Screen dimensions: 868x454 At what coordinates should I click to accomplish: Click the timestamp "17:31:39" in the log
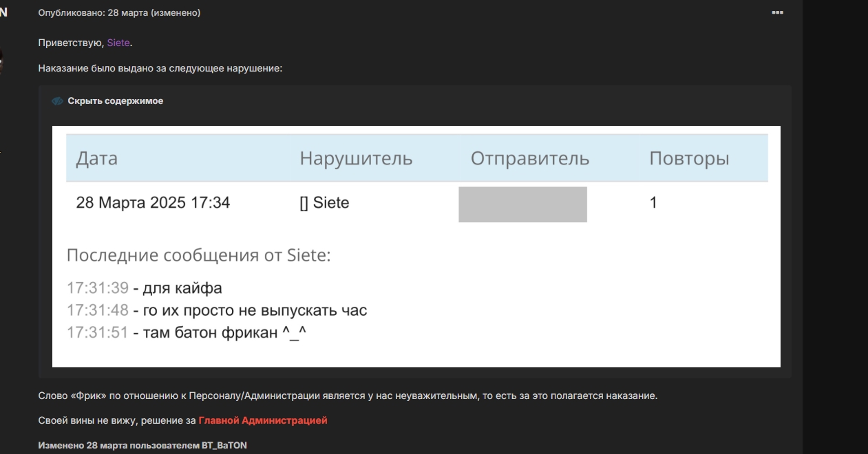tap(96, 288)
